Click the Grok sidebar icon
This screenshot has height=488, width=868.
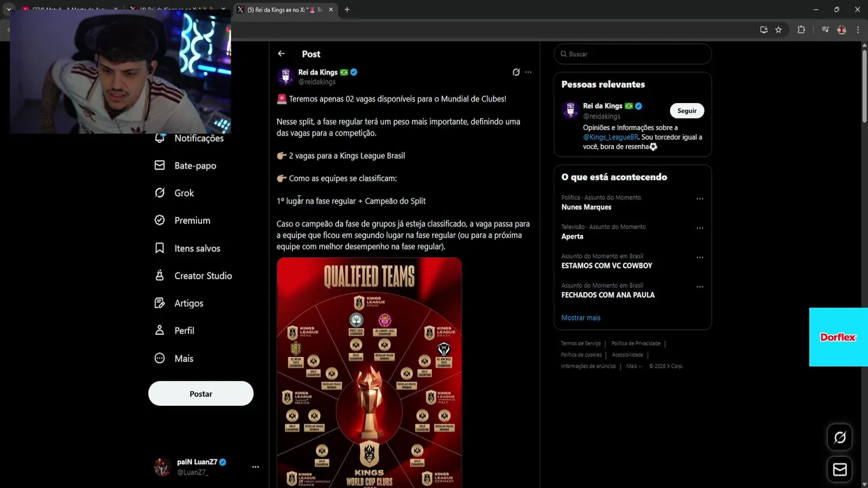tap(159, 193)
